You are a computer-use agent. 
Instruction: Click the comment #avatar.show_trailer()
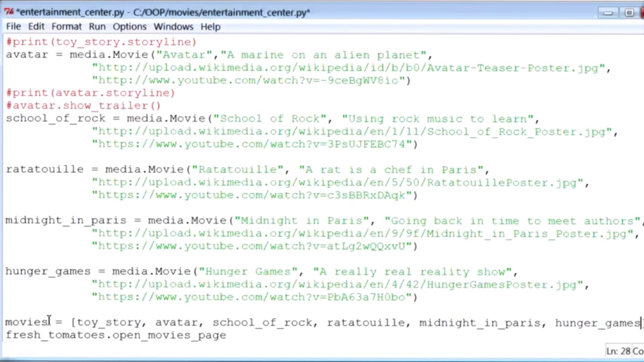tap(83, 106)
